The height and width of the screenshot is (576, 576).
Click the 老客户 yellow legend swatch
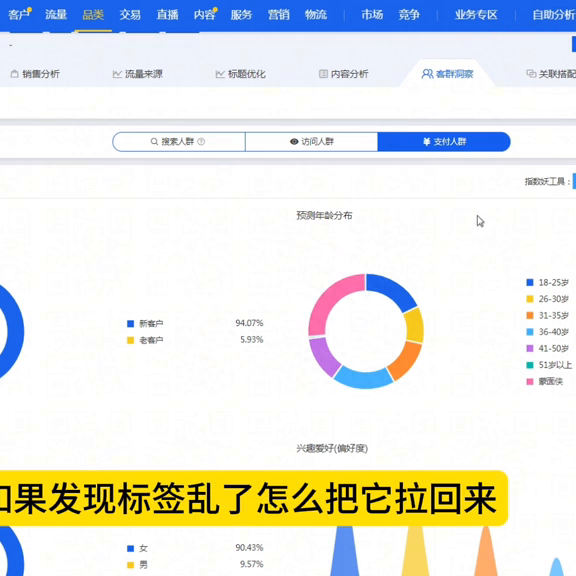[x=130, y=340]
